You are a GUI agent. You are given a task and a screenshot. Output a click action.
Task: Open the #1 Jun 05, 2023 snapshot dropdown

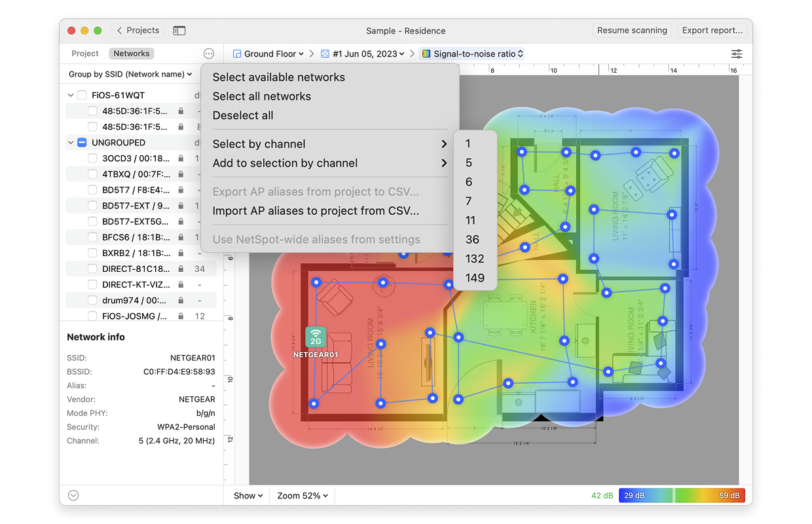[363, 54]
